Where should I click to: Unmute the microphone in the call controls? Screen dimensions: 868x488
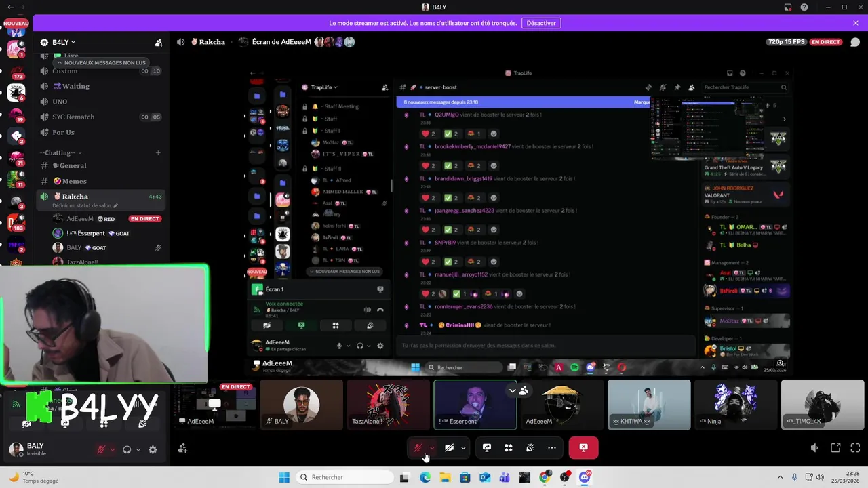click(x=418, y=448)
